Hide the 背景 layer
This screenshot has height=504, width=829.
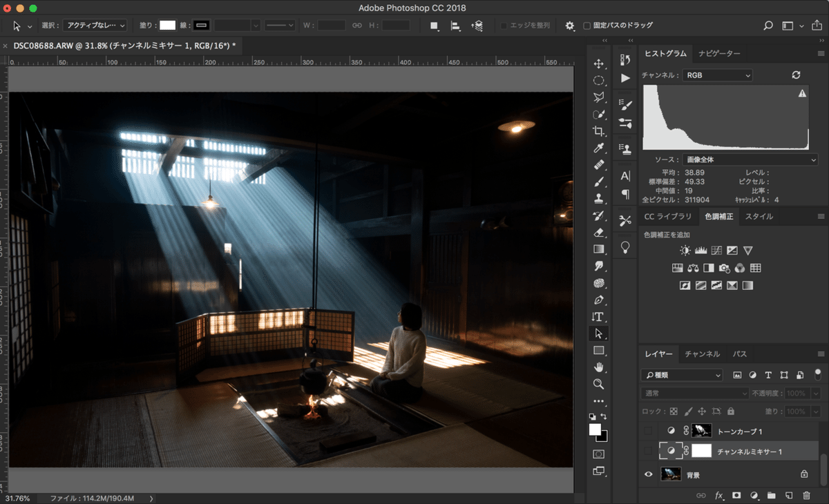pos(648,474)
